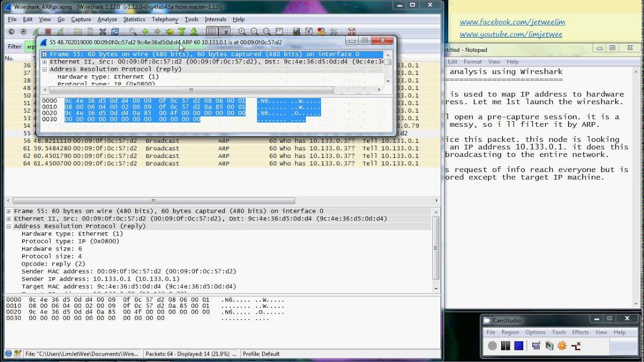Toggle CamStudio view icon
644x362 pixels.
point(536,345)
